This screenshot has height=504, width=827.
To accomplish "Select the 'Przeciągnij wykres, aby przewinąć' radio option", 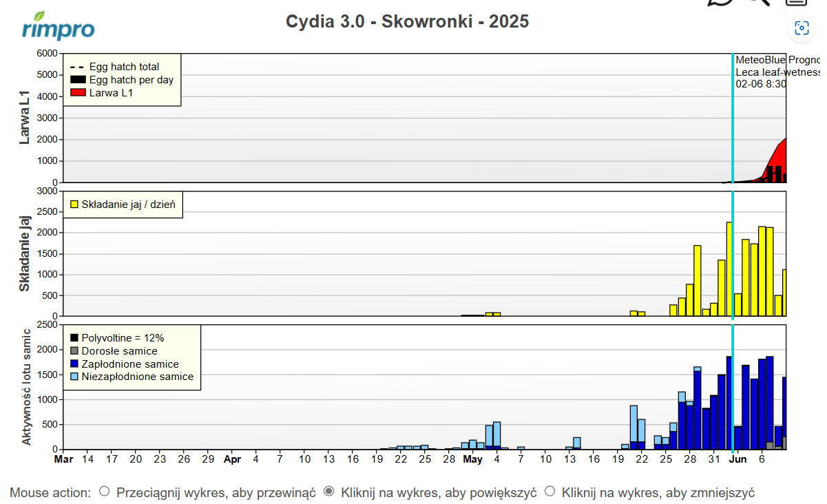I will pyautogui.click(x=105, y=492).
